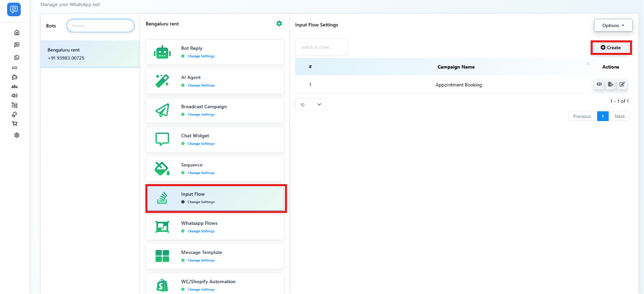Select the Whatsapp Flows card title
Image resolution: width=644 pixels, height=294 pixels.
pyautogui.click(x=199, y=223)
